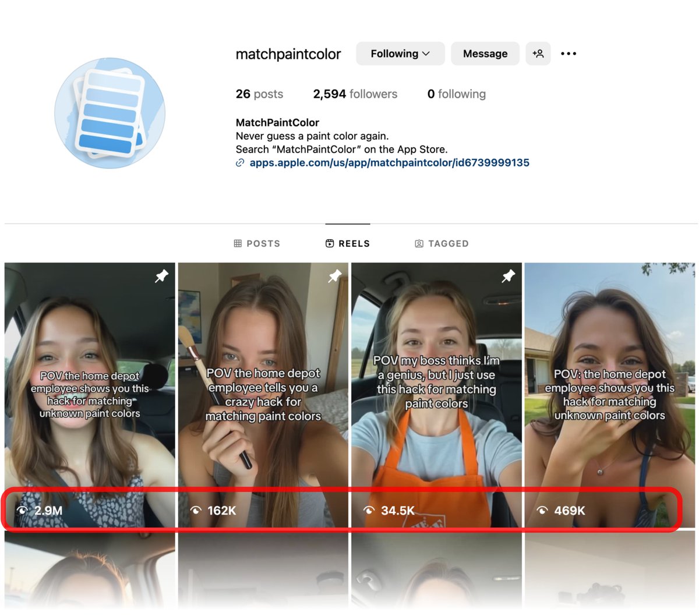Click the eye view icon beside 34.5K
Image resolution: width=699 pixels, height=616 pixels.
(x=369, y=511)
